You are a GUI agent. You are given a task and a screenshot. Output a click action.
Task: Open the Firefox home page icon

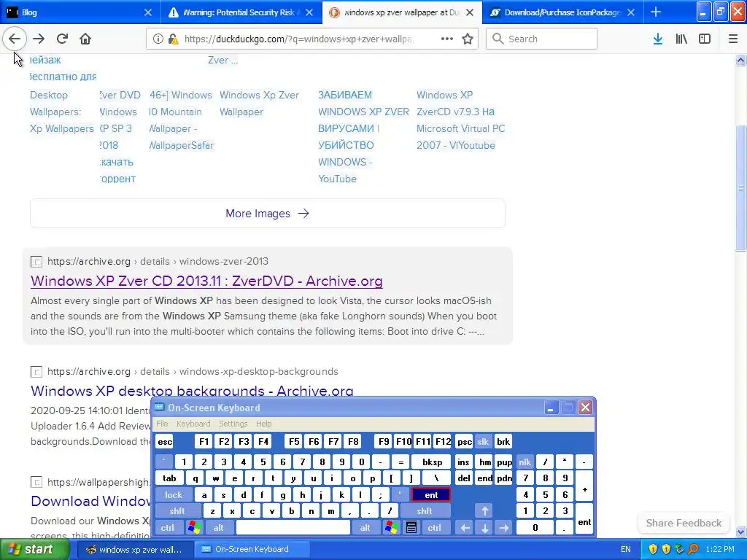point(85,39)
